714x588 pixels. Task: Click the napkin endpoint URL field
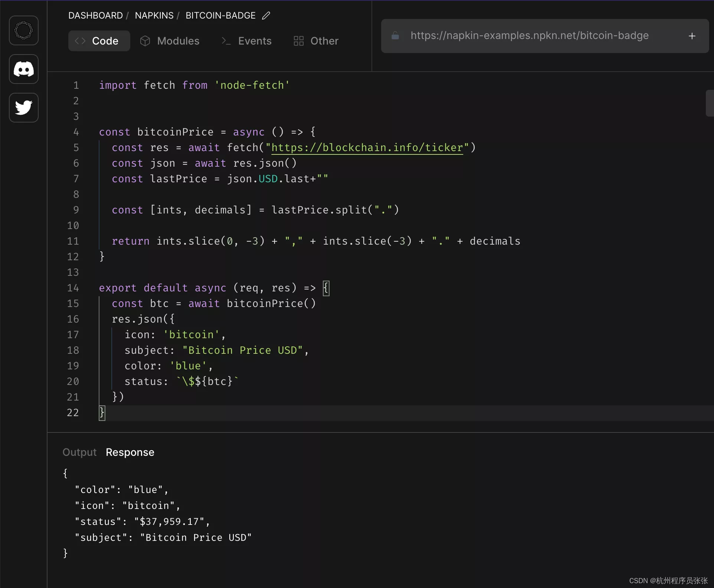coord(529,36)
